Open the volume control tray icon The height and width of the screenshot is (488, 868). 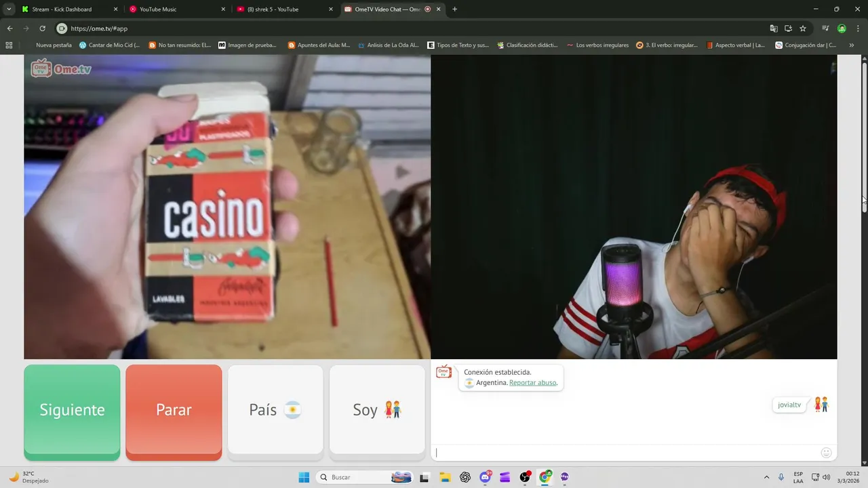[x=827, y=477]
